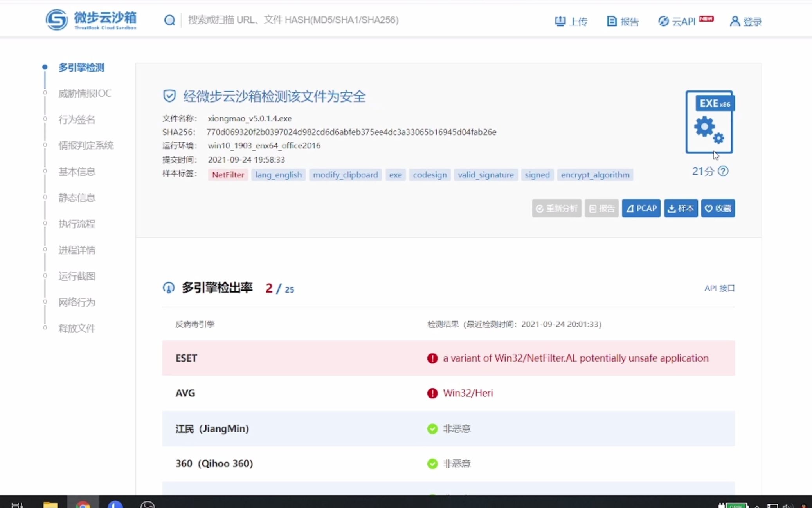Viewport: 812px width, 508px height.
Task: Open 释放文件 section
Action: click(x=77, y=328)
